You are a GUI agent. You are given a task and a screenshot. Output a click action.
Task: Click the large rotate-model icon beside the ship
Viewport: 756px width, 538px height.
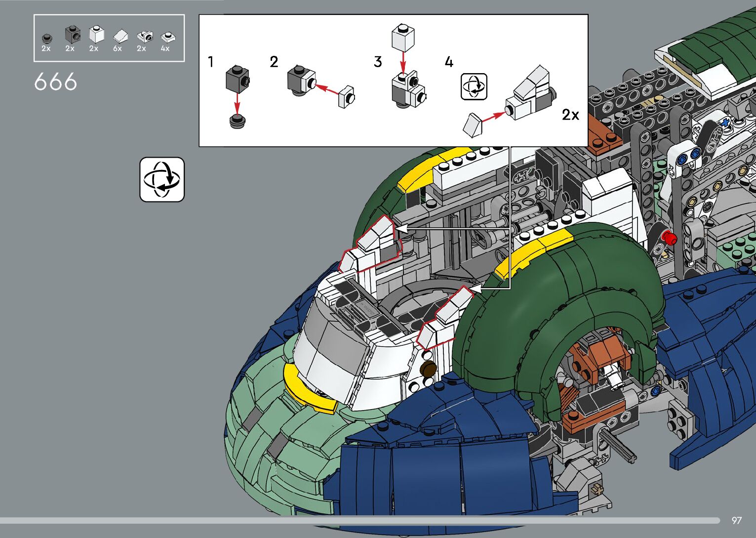[162, 179]
